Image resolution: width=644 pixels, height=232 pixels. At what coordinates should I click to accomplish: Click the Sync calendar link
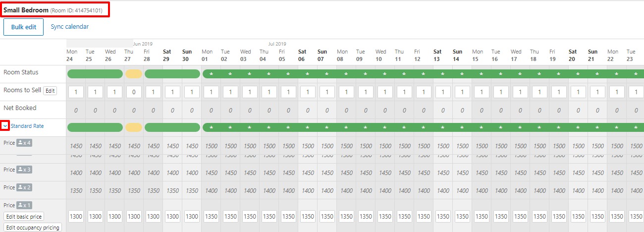coord(70,27)
